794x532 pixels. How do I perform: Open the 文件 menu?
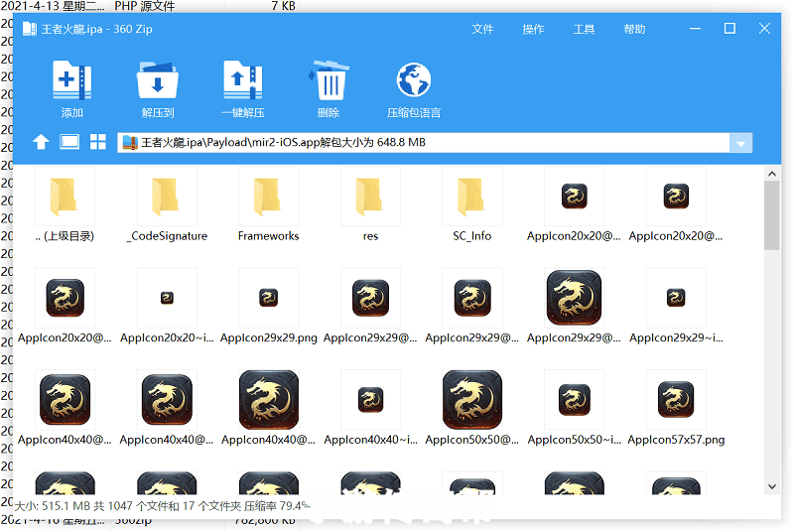coord(482,29)
